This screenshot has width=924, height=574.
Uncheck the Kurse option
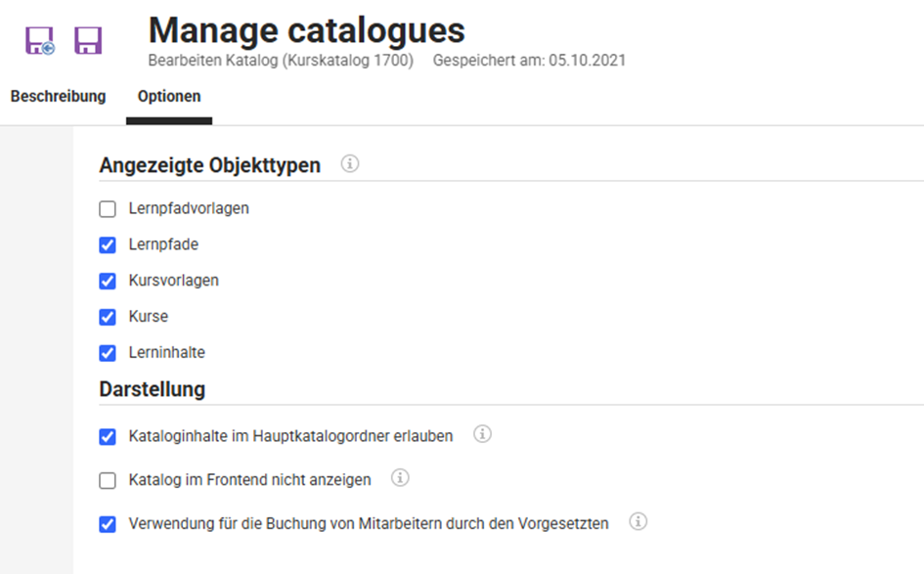107,317
